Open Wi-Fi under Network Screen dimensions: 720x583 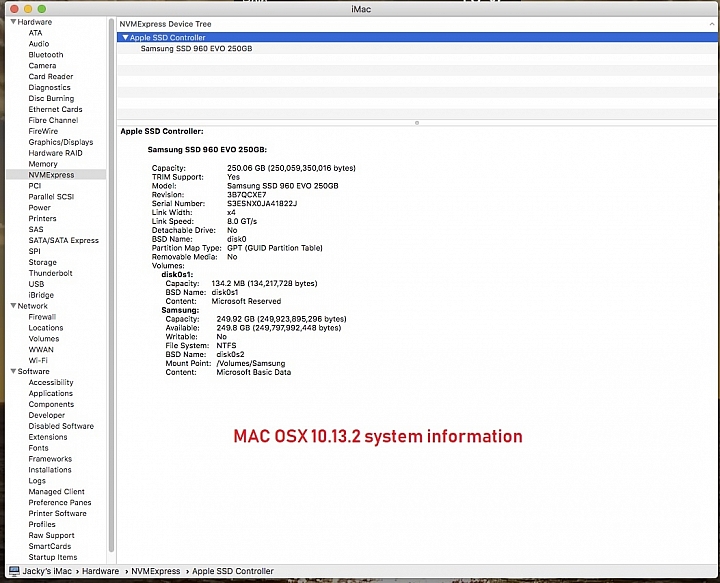pyautogui.click(x=38, y=360)
